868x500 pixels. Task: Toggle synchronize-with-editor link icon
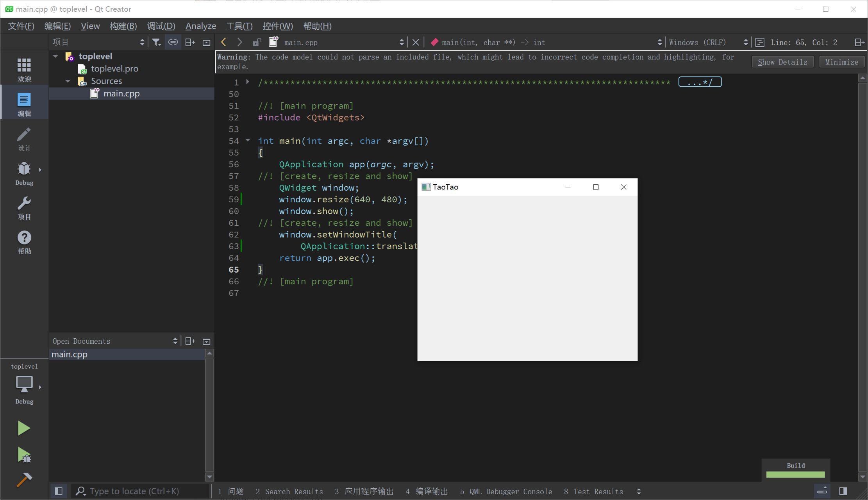pyautogui.click(x=173, y=42)
